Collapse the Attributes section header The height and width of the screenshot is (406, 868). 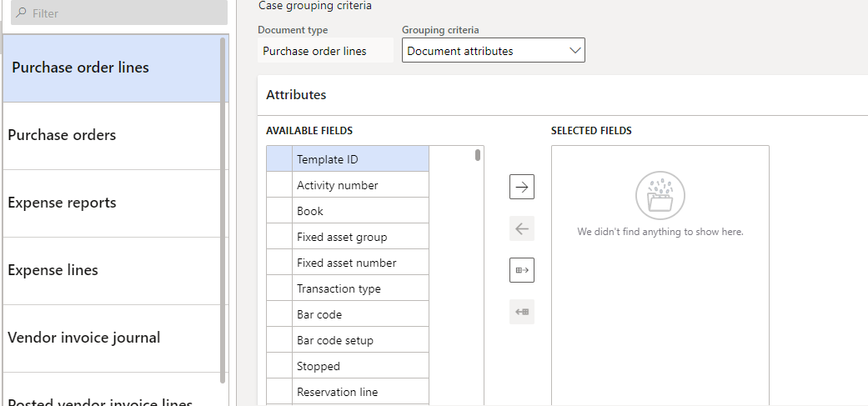coord(563,94)
